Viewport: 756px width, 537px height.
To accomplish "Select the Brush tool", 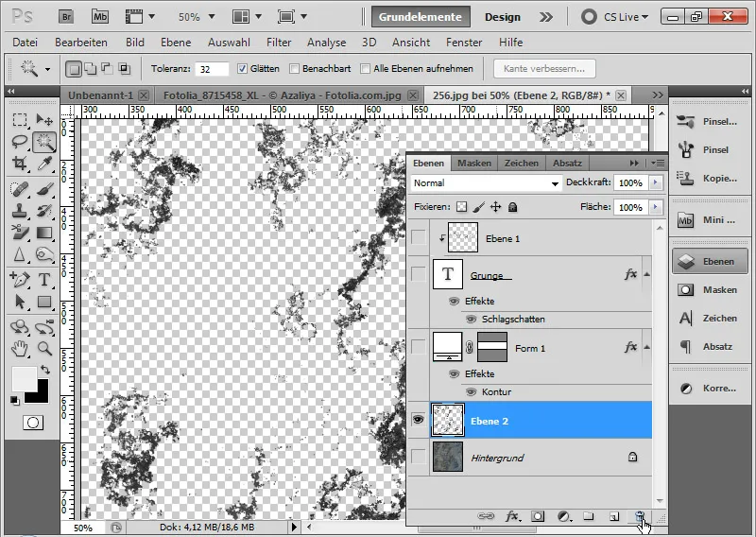I will pos(44,189).
